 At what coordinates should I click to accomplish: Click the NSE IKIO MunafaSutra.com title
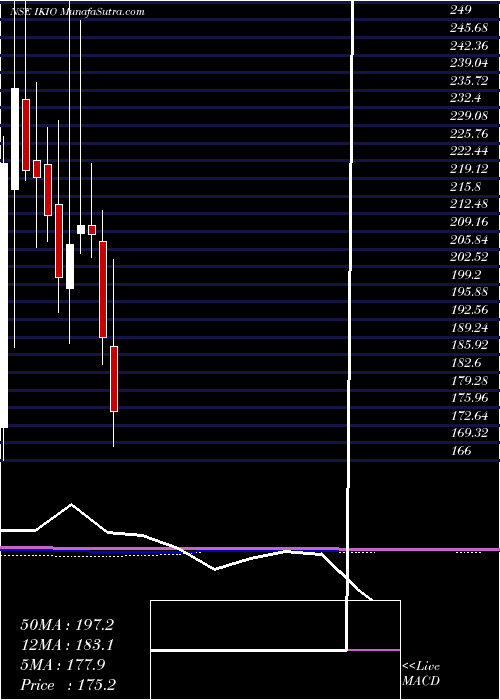(77, 12)
